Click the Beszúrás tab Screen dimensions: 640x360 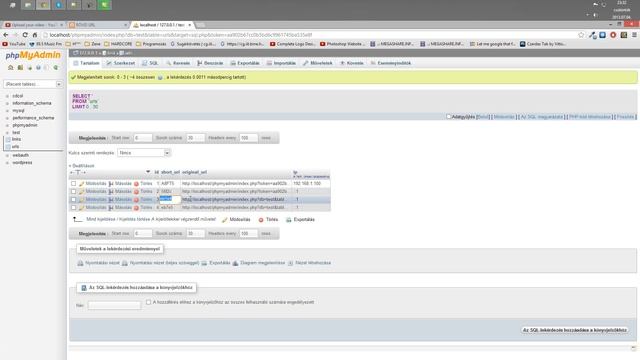(210, 63)
